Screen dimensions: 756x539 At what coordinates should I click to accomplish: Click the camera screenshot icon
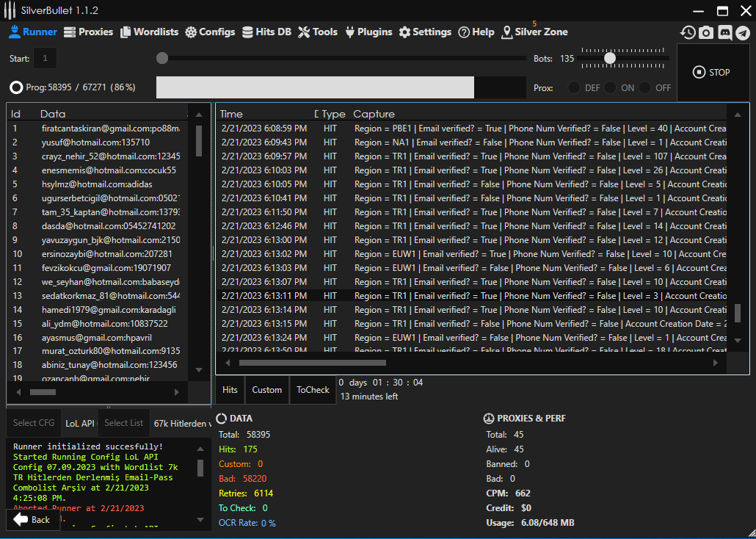(x=706, y=32)
